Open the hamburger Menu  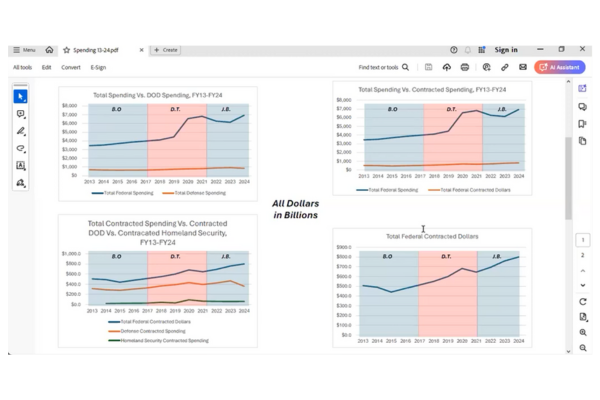(24, 50)
